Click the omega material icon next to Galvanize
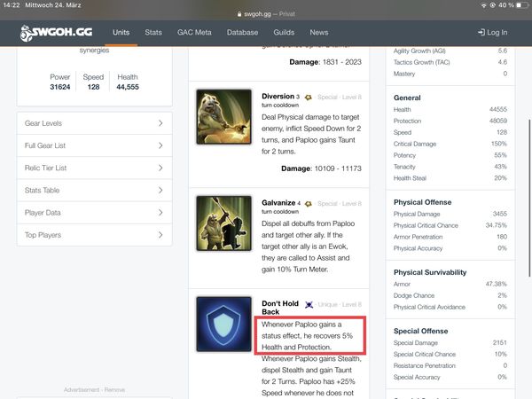The height and width of the screenshot is (399, 532). (x=308, y=204)
